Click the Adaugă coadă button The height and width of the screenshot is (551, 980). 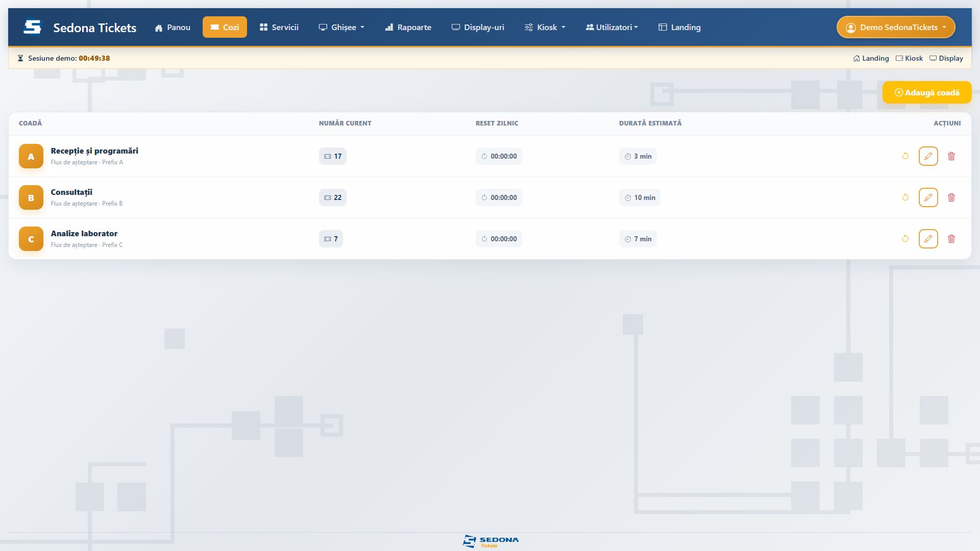(x=927, y=92)
